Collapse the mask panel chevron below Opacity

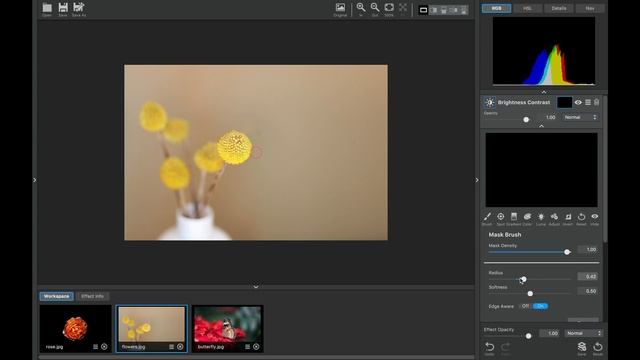click(x=542, y=126)
